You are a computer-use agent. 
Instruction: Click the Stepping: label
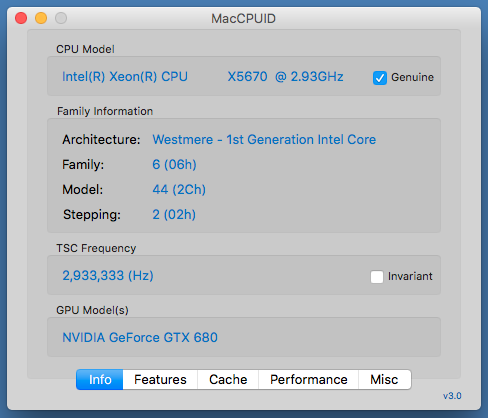point(92,214)
